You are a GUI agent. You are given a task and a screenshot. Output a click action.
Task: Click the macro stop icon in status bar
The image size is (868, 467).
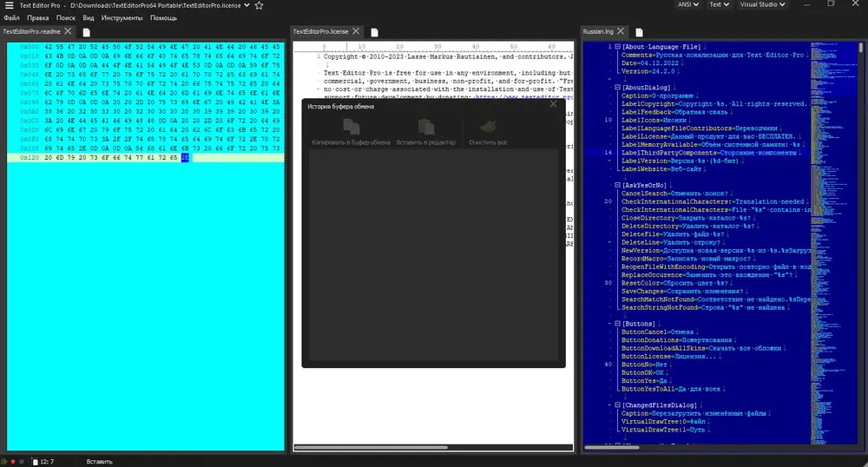pos(22,462)
